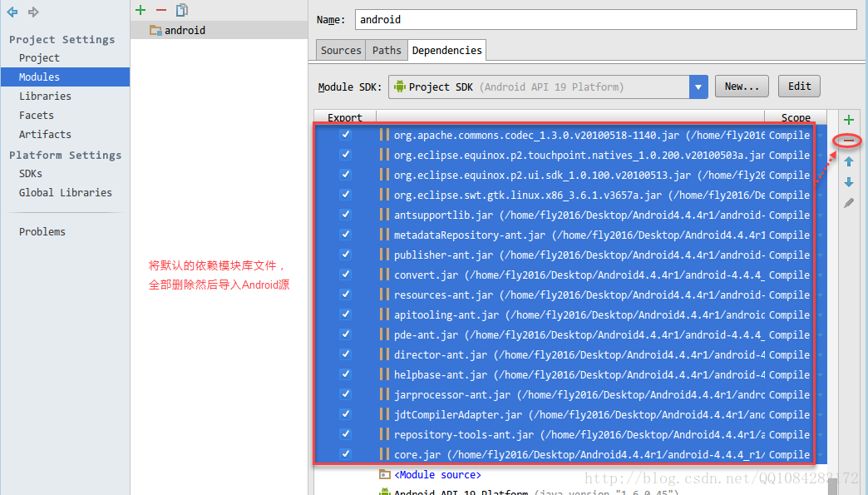Uncheck export for org.apache.commons.codec jar

345,135
